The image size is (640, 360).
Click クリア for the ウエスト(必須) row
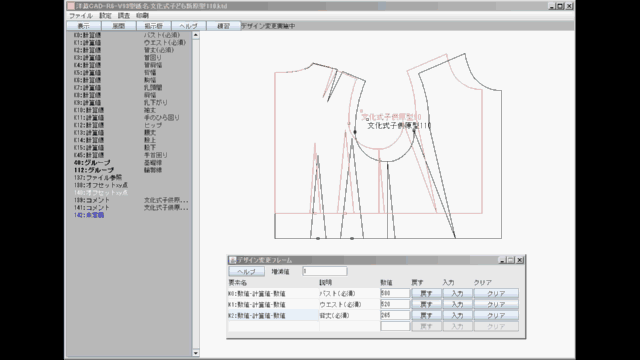coord(496,304)
